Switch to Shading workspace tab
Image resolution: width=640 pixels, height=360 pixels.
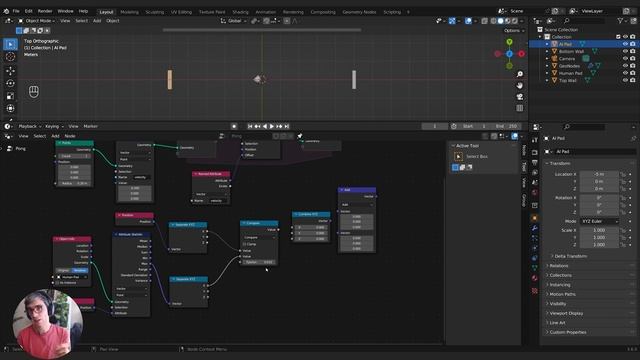[240, 12]
